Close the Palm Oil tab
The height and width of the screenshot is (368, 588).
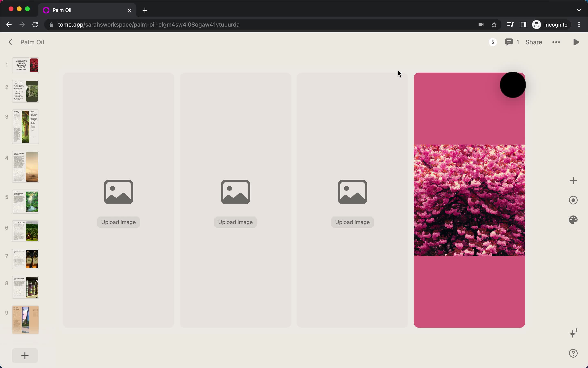pos(129,10)
